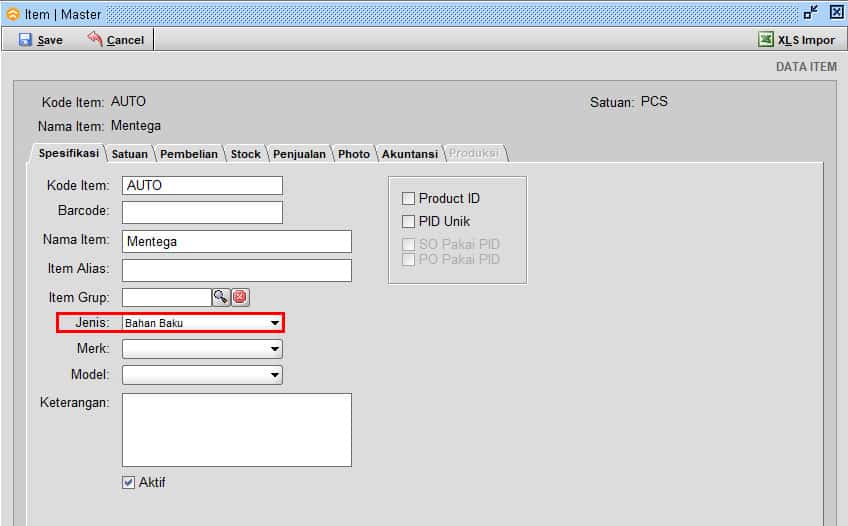Focus the Barcode input field
848x526 pixels.
202,212
